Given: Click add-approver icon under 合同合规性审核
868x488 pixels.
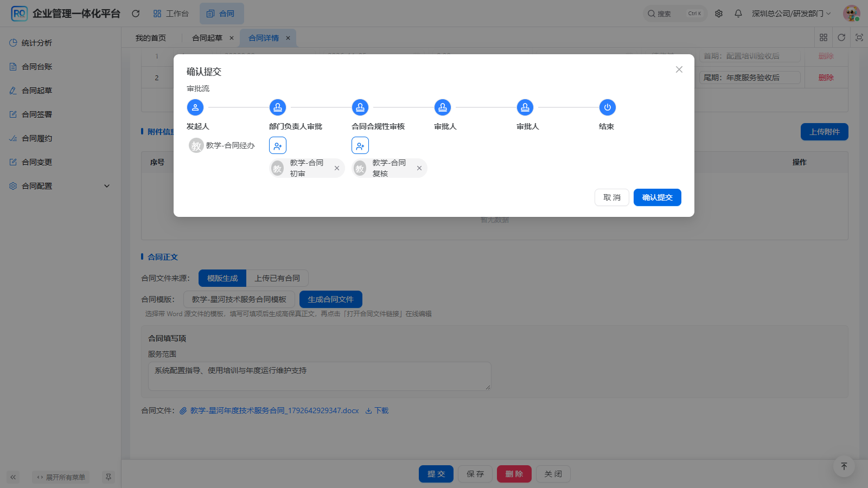Looking at the screenshot, I should (x=360, y=145).
